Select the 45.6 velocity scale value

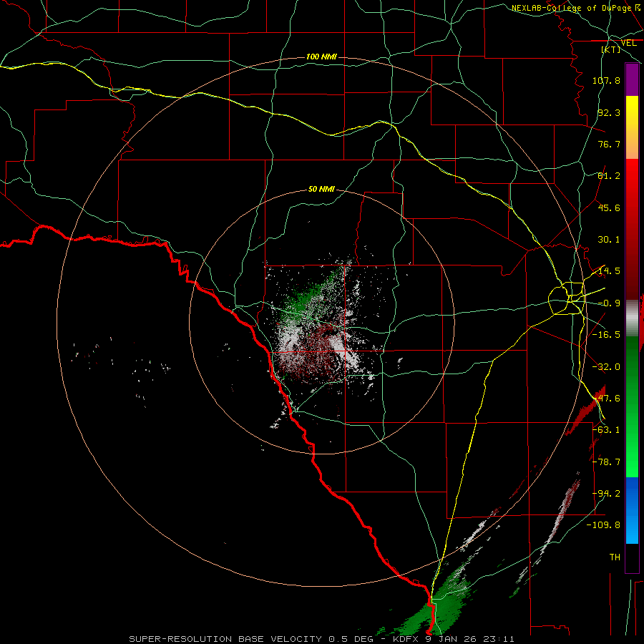click(609, 208)
